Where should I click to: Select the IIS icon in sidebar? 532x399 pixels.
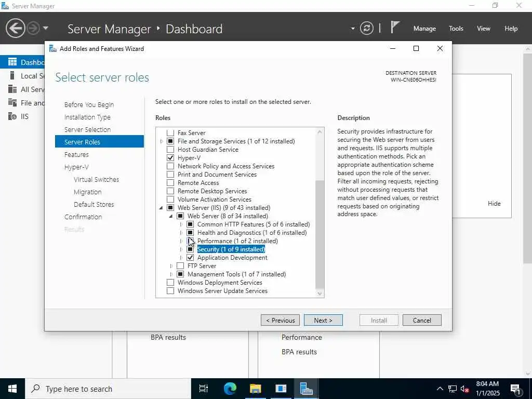coord(12,116)
